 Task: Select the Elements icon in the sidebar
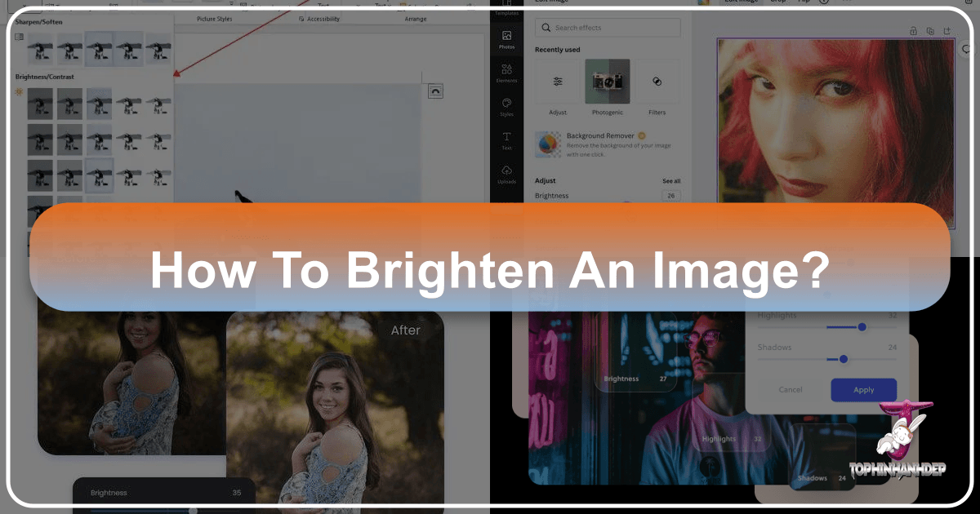(506, 73)
